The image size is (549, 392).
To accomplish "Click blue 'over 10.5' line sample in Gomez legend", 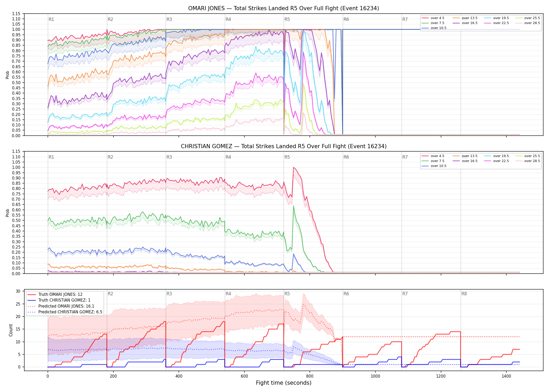I will coord(425,166).
